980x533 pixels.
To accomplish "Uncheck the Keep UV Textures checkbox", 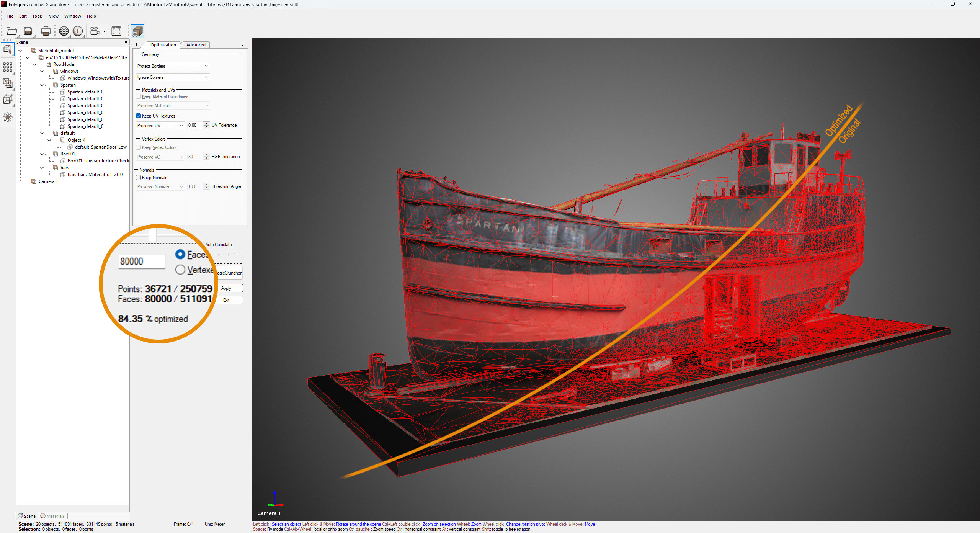I will 139,116.
